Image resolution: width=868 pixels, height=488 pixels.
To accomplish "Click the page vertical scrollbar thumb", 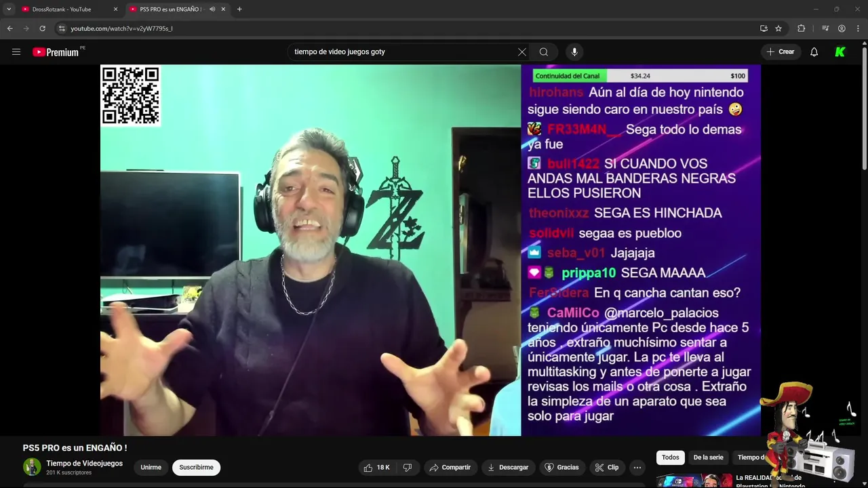I will (x=864, y=108).
